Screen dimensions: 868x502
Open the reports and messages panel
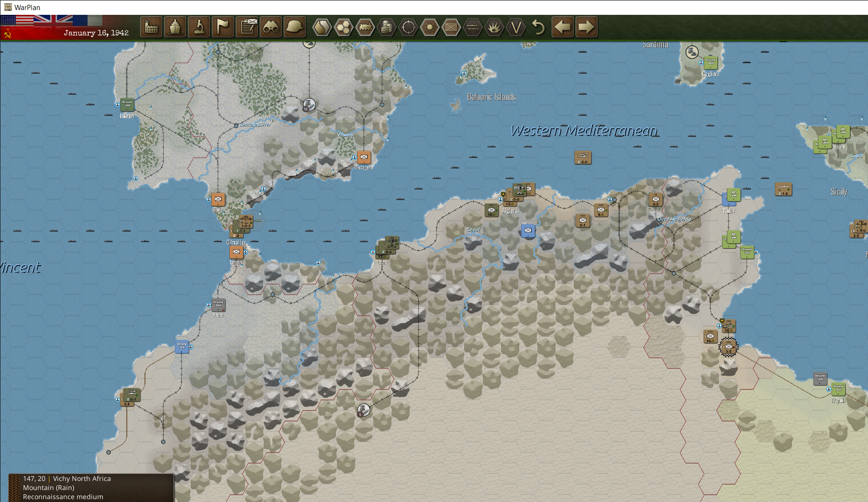(x=247, y=27)
